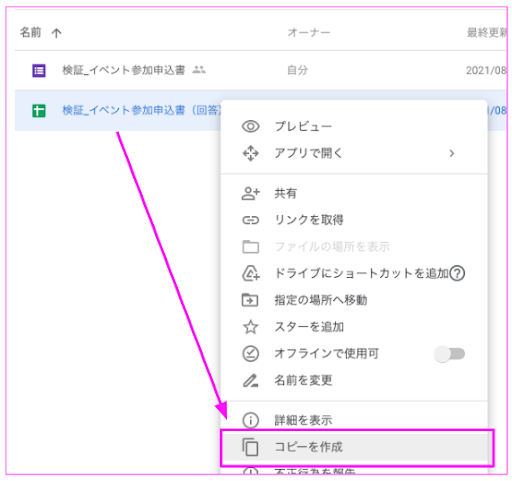Click the folder-arrow icon for 指定の場所へ移動
Image resolution: width=512 pixels, height=481 pixels.
[250, 300]
